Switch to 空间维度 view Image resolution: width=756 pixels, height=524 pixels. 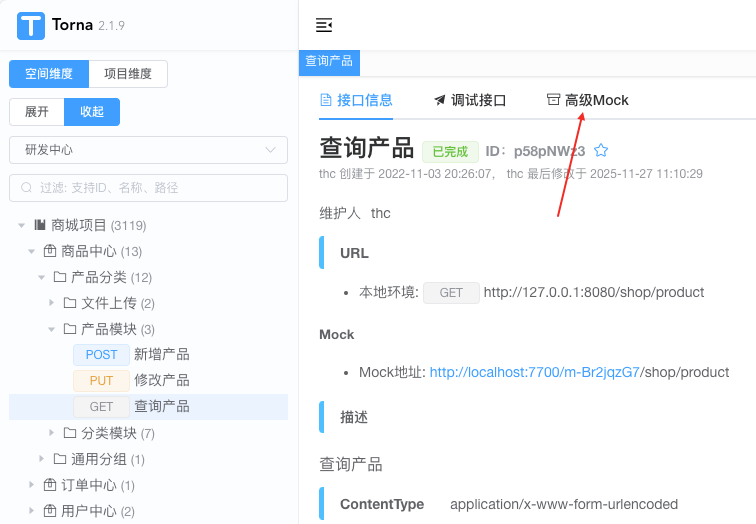(49, 74)
